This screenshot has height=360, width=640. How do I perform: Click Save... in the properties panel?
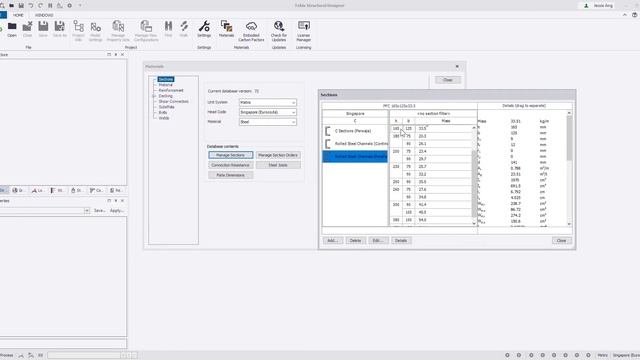coord(100,211)
